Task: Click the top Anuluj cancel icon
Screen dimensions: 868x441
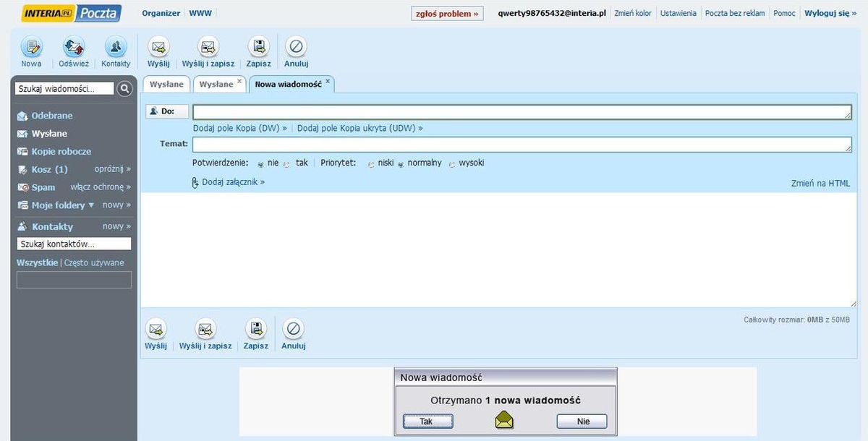Action: pyautogui.click(x=296, y=48)
